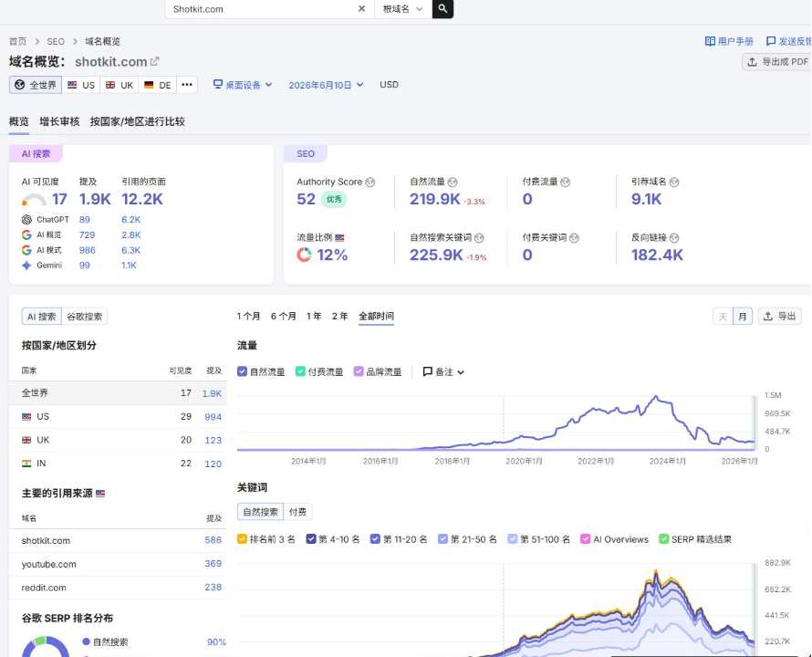Select the 全部时间 time range
The height and width of the screenshot is (657, 812).
[x=377, y=316]
